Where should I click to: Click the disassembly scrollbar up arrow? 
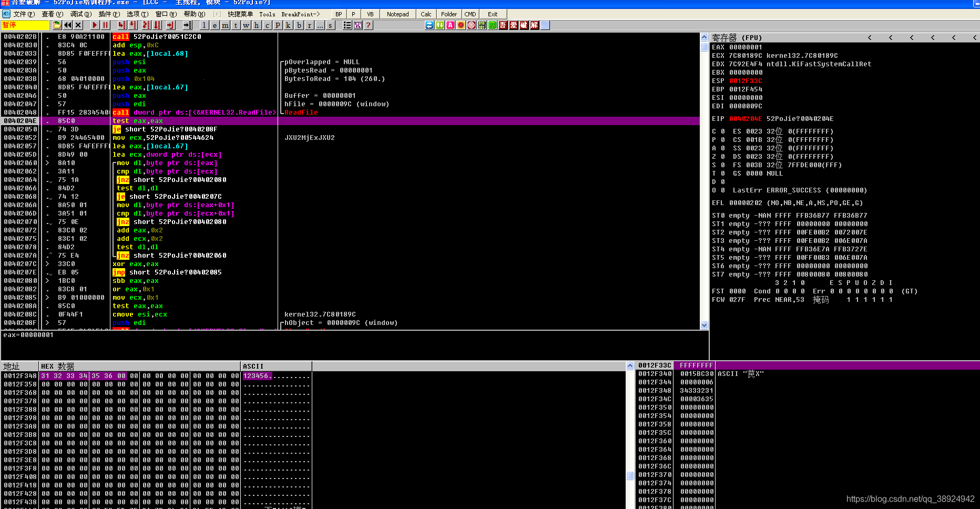coord(705,37)
